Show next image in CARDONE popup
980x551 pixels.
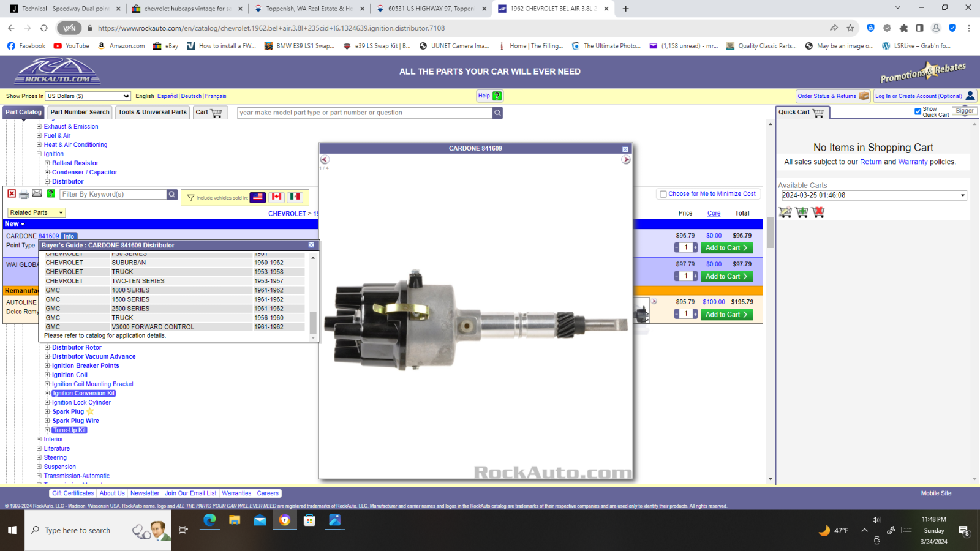click(625, 160)
